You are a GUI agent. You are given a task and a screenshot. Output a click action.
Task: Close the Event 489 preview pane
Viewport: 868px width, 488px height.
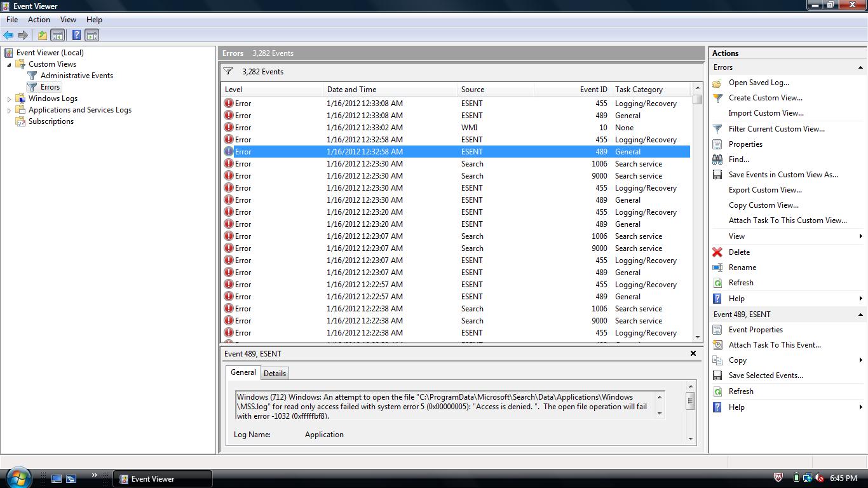pos(693,353)
